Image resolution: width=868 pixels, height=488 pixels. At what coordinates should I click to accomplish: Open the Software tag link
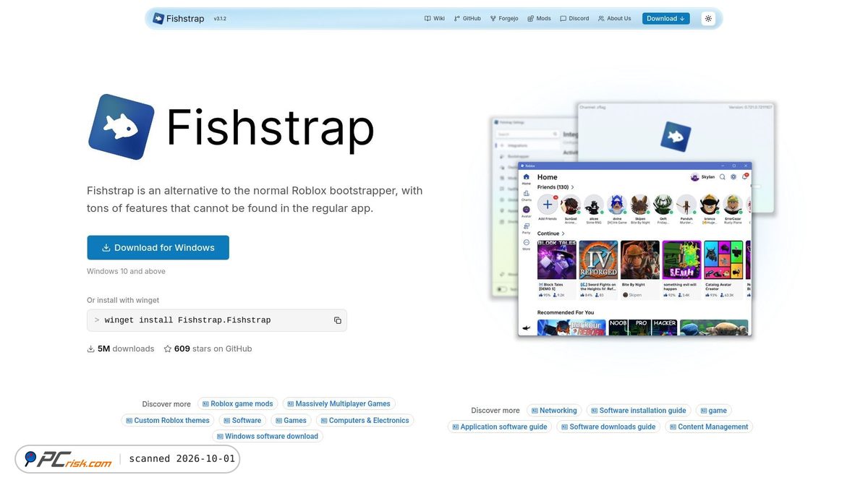(242, 420)
